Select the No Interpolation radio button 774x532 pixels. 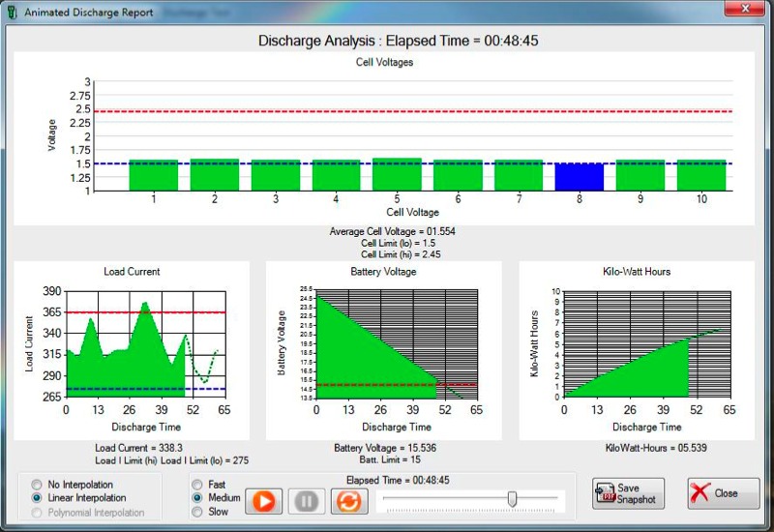[x=38, y=485]
